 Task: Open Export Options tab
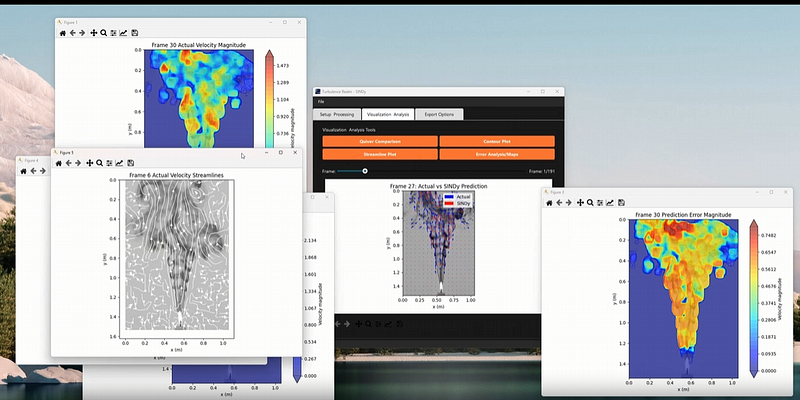coord(439,114)
